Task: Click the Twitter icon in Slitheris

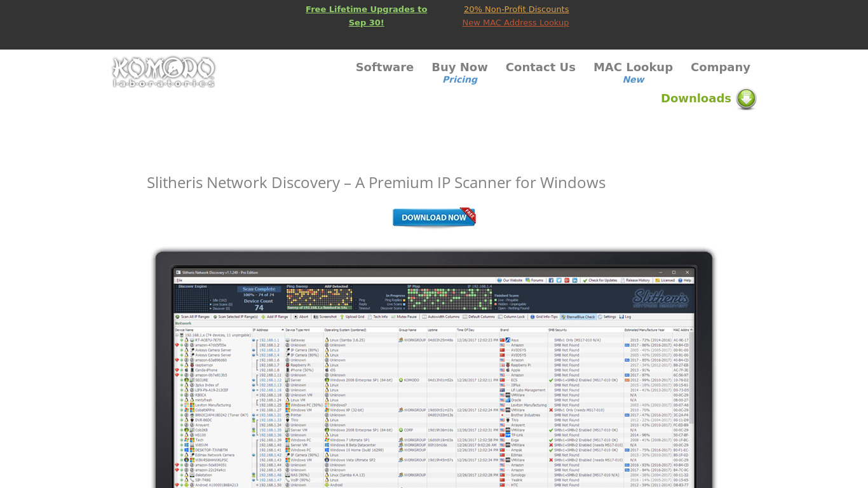Action: coord(559,280)
